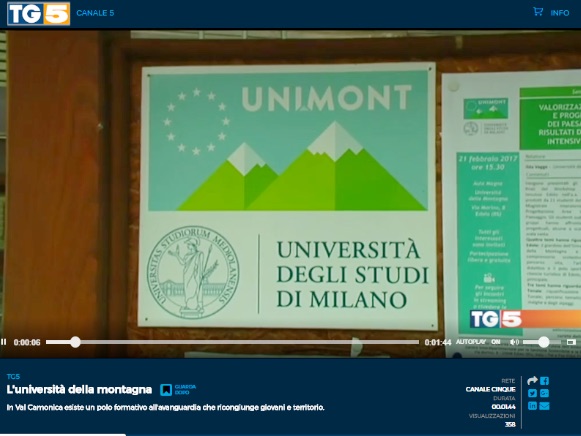Screen dimensions: 581x436
Task: Open the CANALE 5 header link
Action: (x=95, y=13)
